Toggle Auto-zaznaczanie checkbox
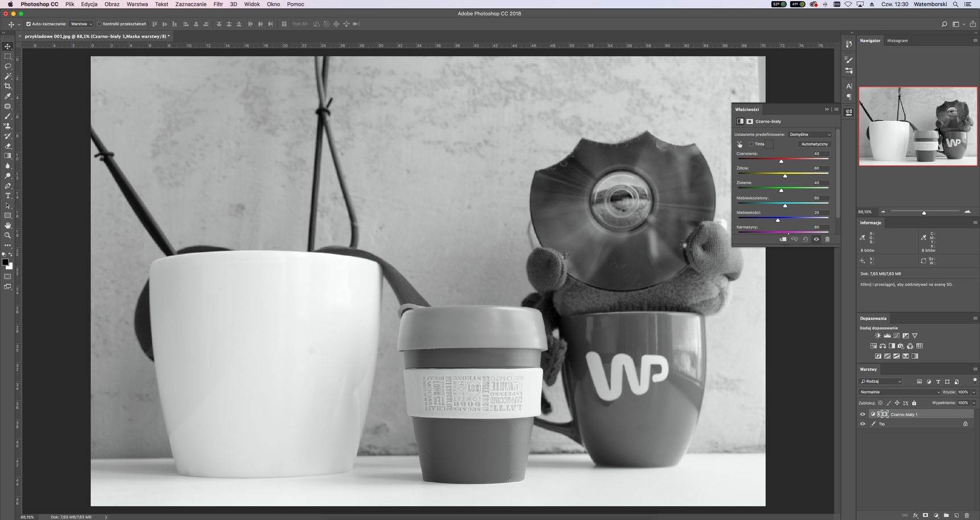The height and width of the screenshot is (520, 980). coord(28,24)
